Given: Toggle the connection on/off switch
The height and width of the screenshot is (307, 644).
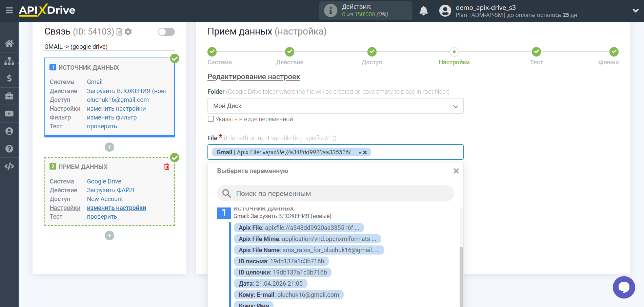Looking at the screenshot, I should click(x=166, y=32).
